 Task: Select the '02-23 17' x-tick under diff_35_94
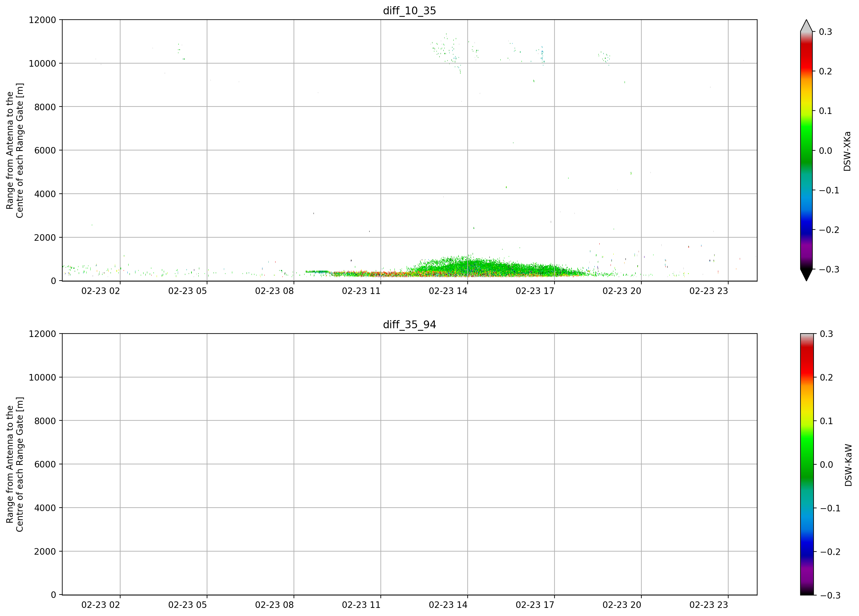pos(535,605)
